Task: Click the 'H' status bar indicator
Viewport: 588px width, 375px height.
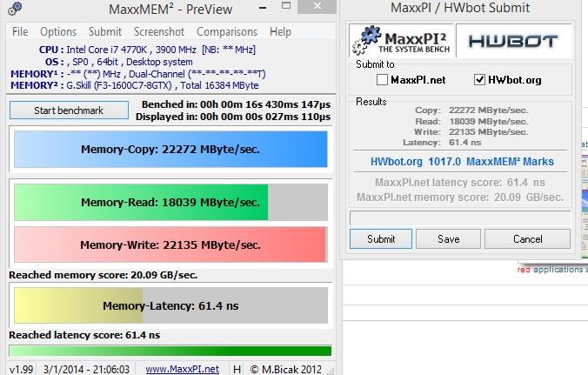Action: point(237,369)
